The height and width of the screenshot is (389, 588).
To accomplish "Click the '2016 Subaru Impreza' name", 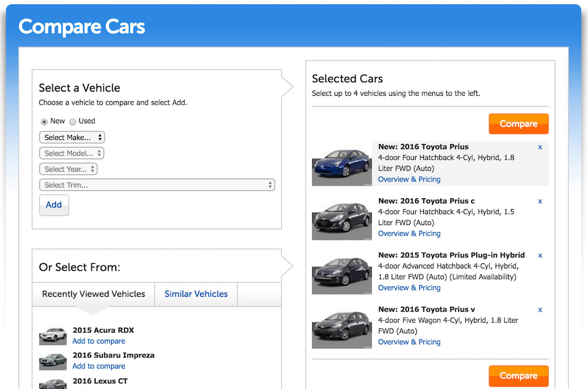I will click(x=113, y=356).
